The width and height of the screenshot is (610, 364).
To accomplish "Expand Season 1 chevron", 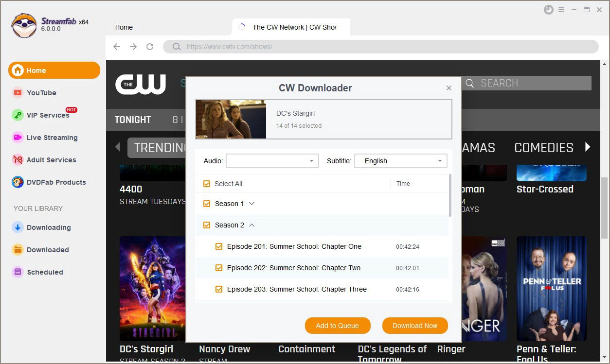I will (x=251, y=204).
